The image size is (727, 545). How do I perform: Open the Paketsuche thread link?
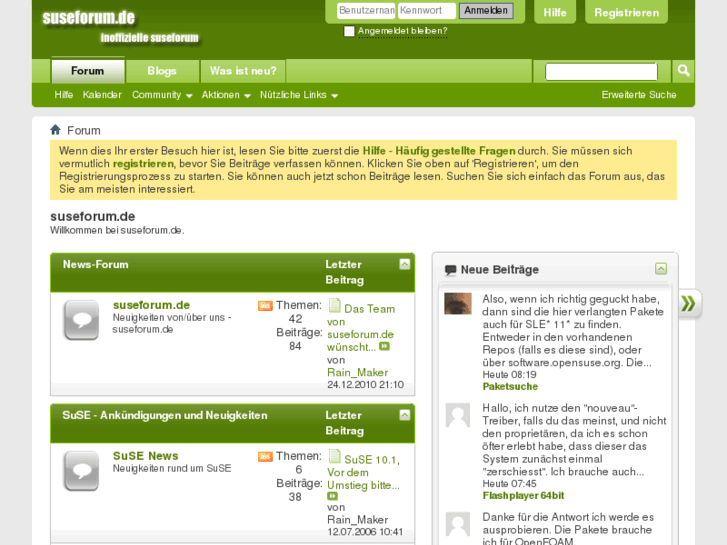tap(510, 386)
